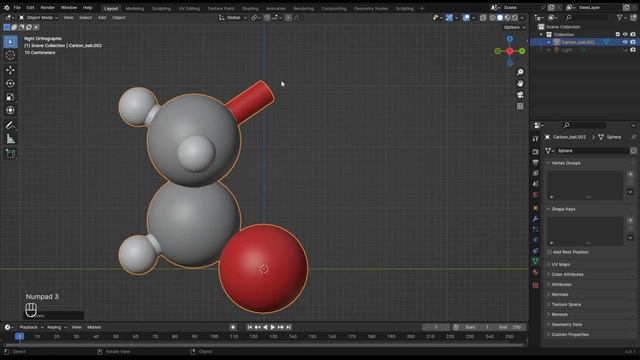This screenshot has width=640, height=360.
Task: Toggle auto keying record button
Action: click(x=233, y=327)
